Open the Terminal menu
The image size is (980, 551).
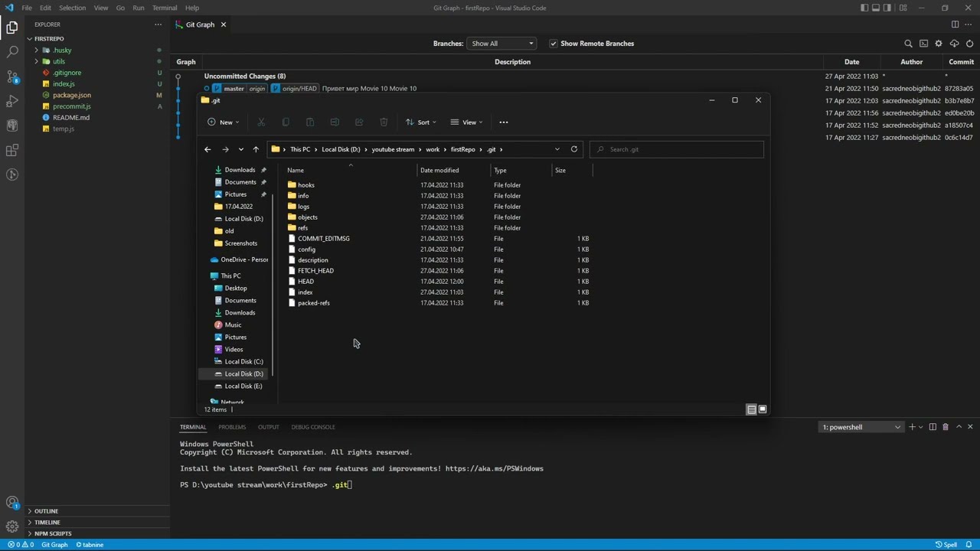(165, 8)
